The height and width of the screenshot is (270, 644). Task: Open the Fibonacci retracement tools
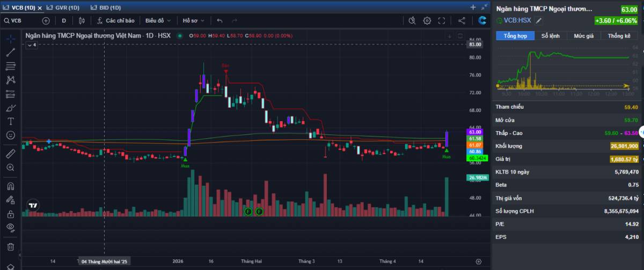tap(10, 66)
